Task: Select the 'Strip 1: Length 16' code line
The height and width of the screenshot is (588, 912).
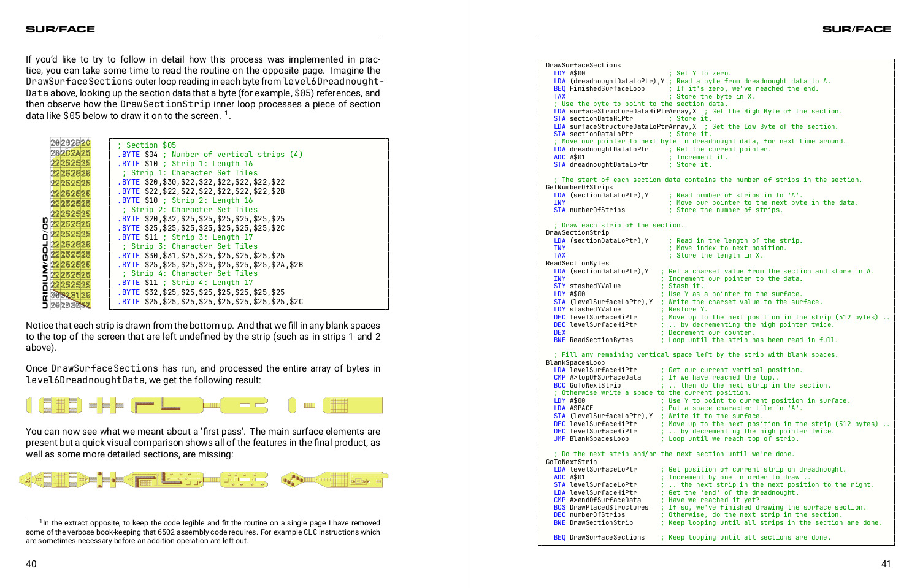Action: pos(185,164)
